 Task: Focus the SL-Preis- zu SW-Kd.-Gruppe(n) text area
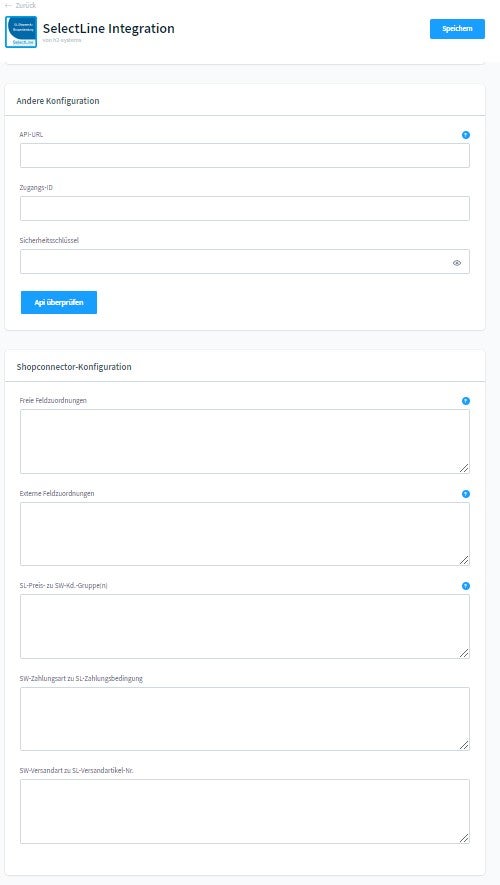[245, 626]
